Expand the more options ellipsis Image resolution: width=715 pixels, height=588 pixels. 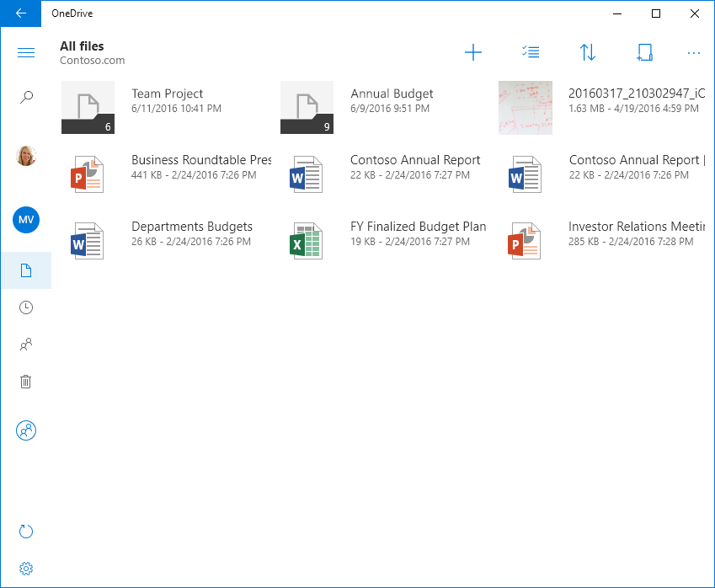pyautogui.click(x=694, y=53)
